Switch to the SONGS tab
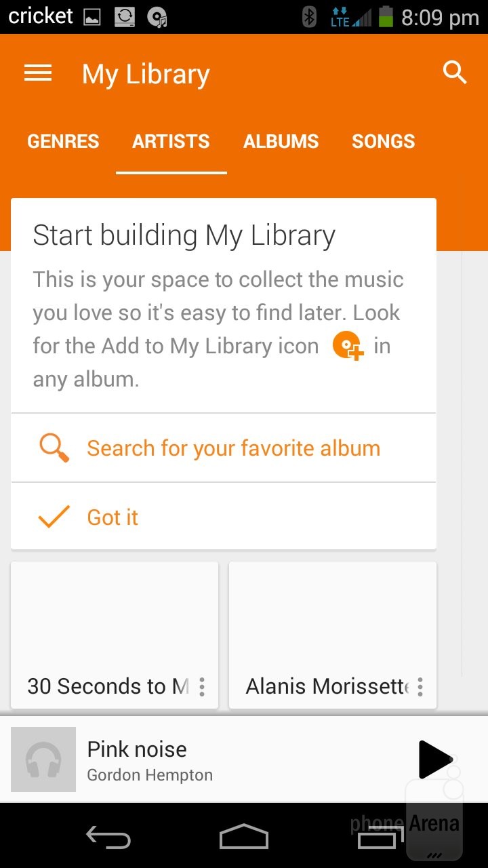Screen dimensions: 488x868 pyautogui.click(x=383, y=142)
